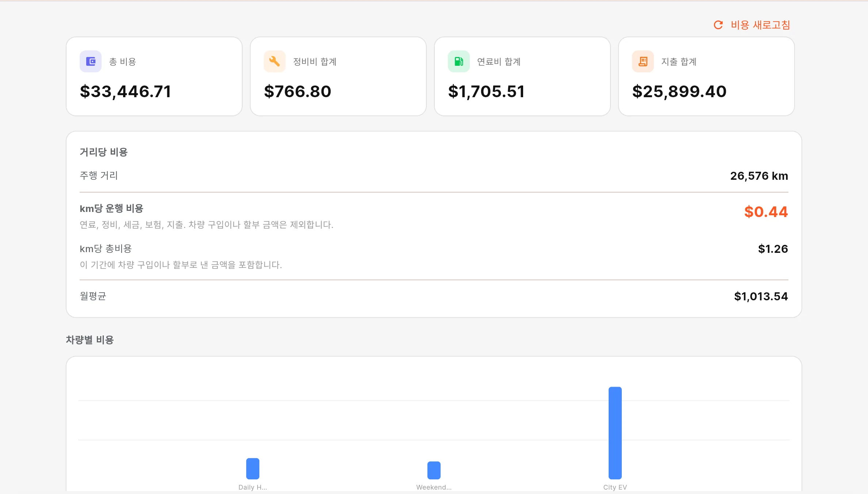Open the total cost $33,446.71 card
The width and height of the screenshot is (868, 494).
tap(154, 76)
